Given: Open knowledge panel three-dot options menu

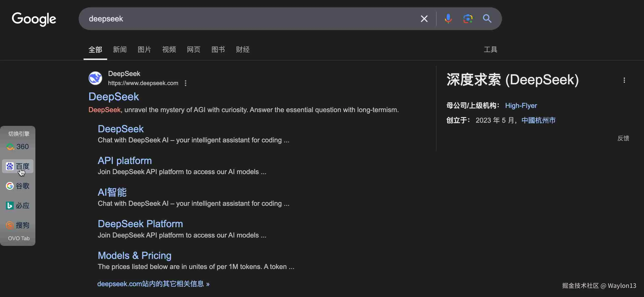Looking at the screenshot, I should 624,80.
